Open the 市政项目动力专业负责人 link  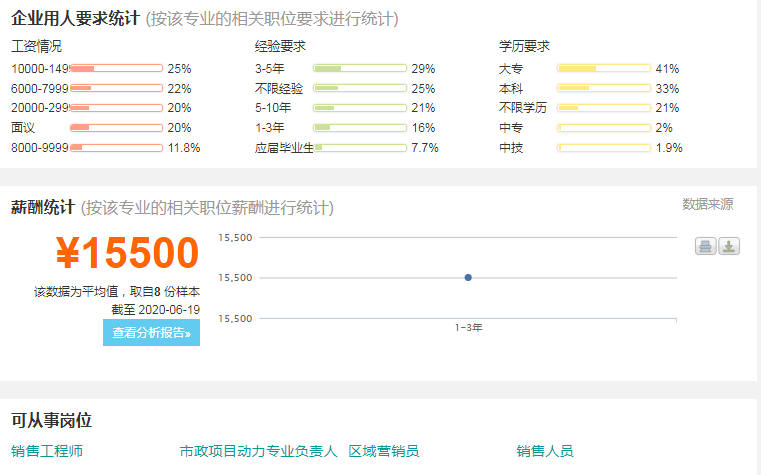pos(258,451)
